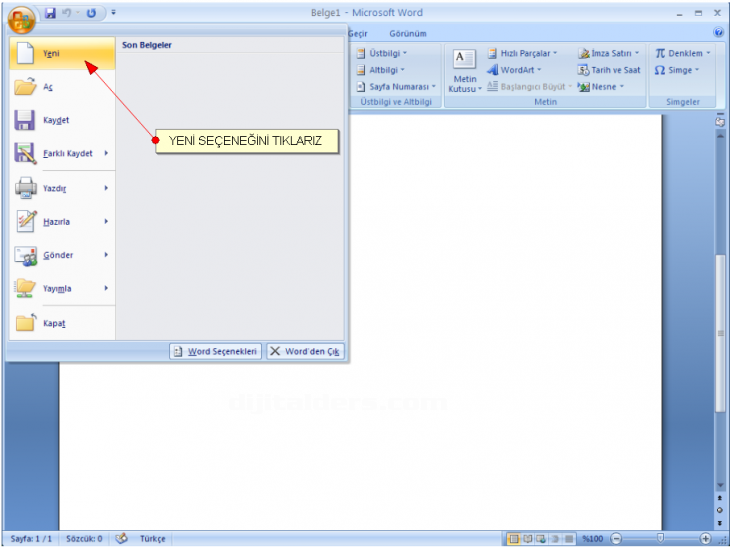Click the vertical scrollbar thumb
This screenshot has height=547, width=730.
click(720, 332)
